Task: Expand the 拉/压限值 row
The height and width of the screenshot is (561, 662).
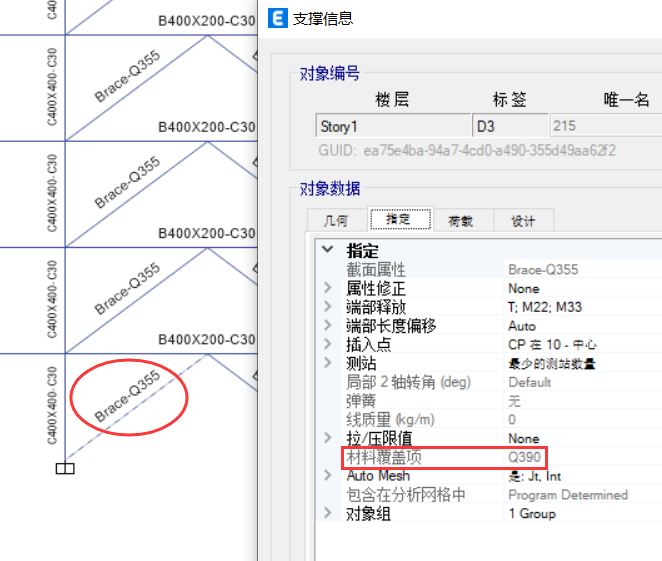Action: 327,438
